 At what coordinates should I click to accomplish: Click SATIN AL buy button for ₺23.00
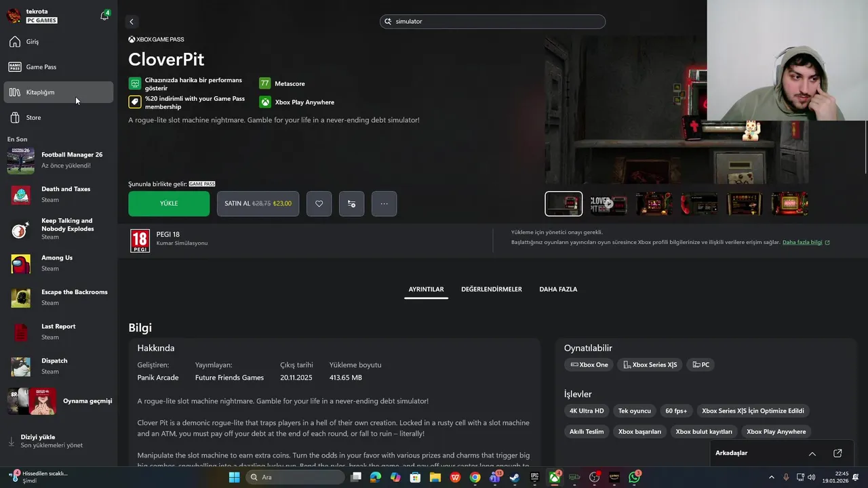[x=258, y=203]
